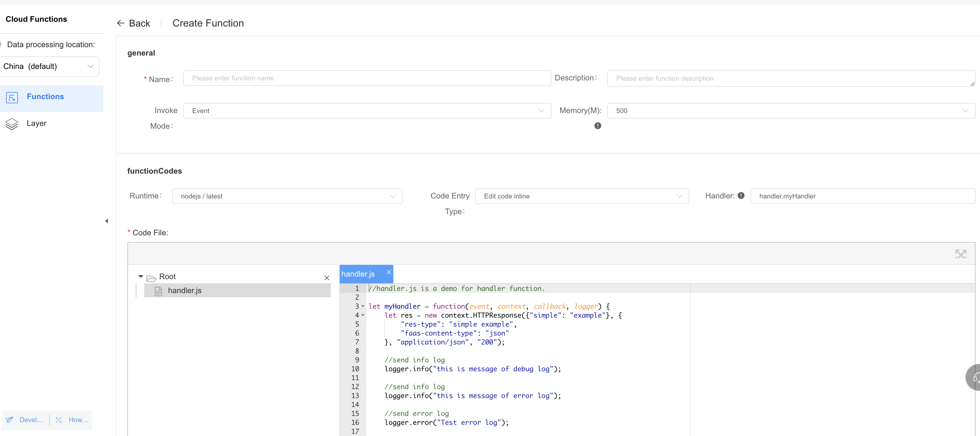Image resolution: width=980 pixels, height=436 pixels.
Task: Collapse the Root folder in the file tree
Action: click(141, 276)
